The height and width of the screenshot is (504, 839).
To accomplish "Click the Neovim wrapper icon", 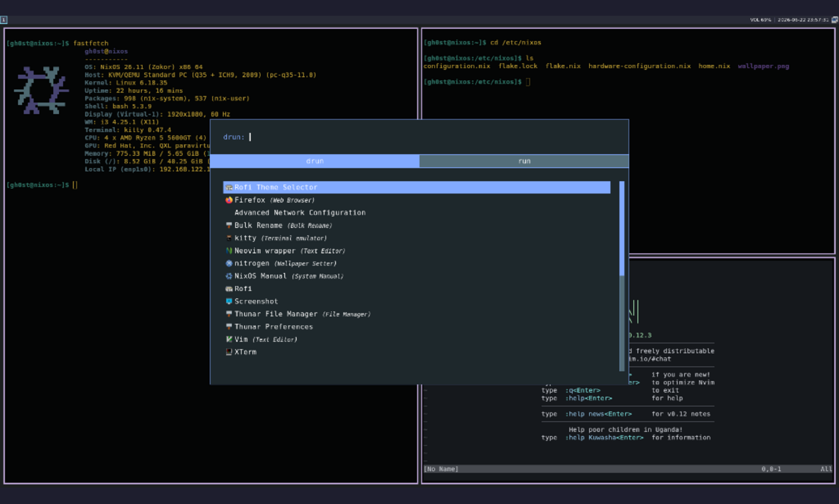I will pos(229,250).
